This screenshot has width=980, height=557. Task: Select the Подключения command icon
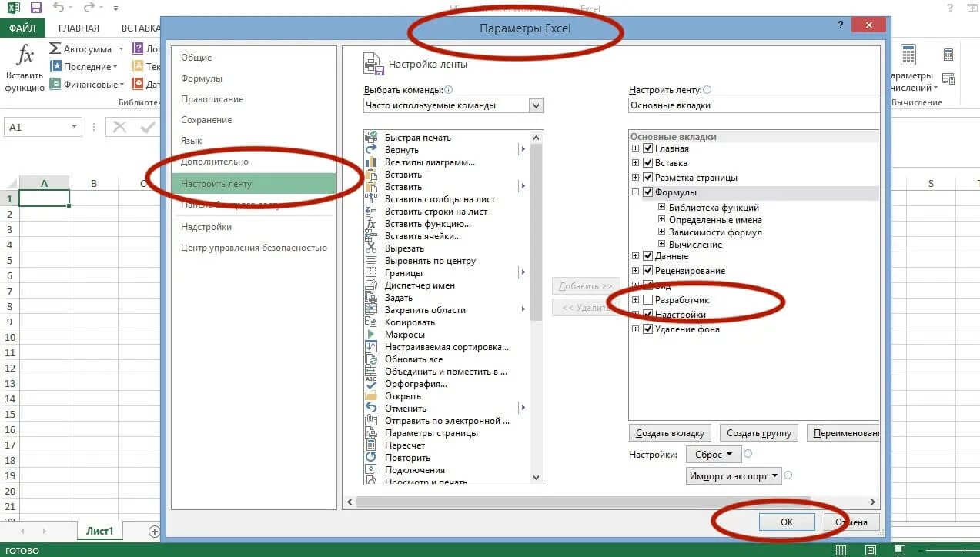371,470
